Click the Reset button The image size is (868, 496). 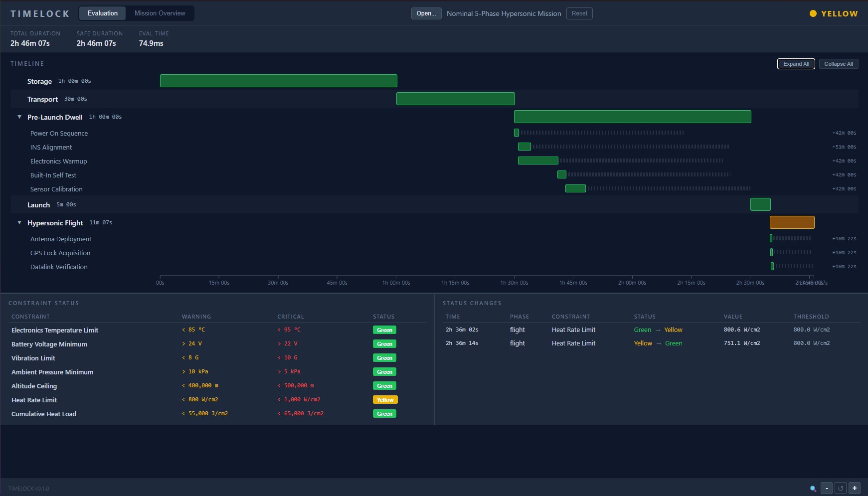coord(579,13)
